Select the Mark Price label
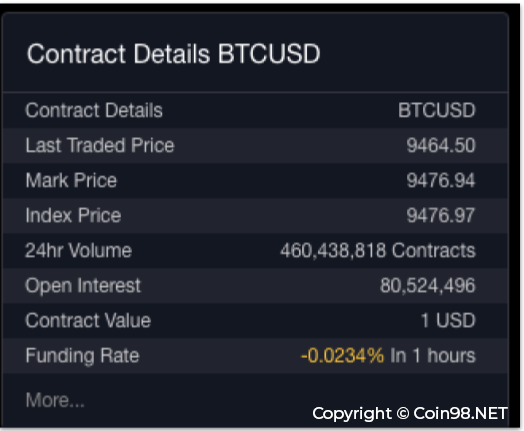Screen dimensions: 524x431 (71, 180)
